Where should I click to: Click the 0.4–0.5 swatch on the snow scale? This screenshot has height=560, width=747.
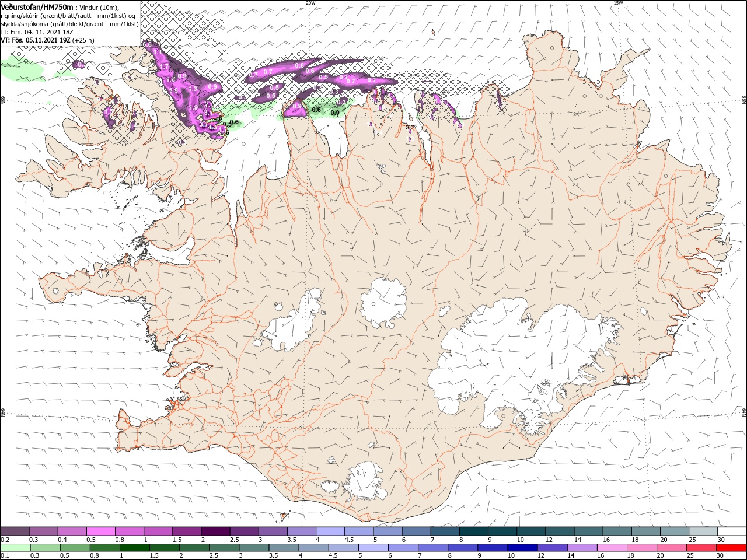click(x=73, y=531)
